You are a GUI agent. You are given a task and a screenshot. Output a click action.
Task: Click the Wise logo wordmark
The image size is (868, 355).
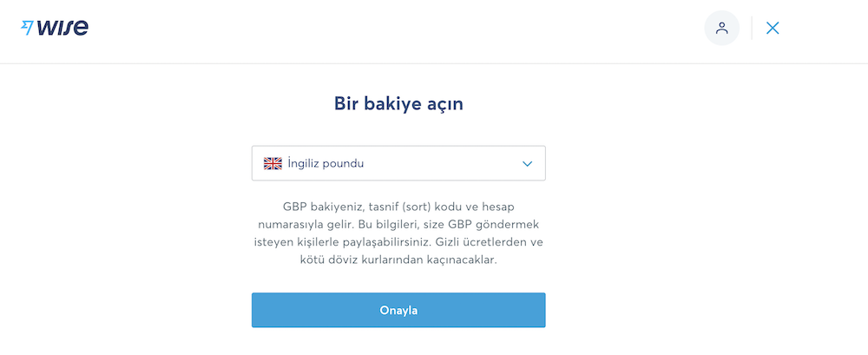click(62, 28)
